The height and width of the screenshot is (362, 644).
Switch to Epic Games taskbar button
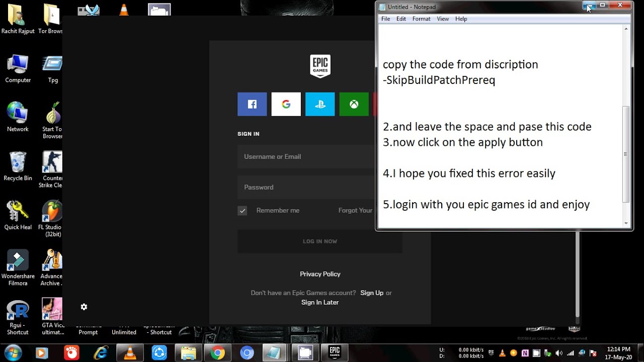pyautogui.click(x=335, y=353)
